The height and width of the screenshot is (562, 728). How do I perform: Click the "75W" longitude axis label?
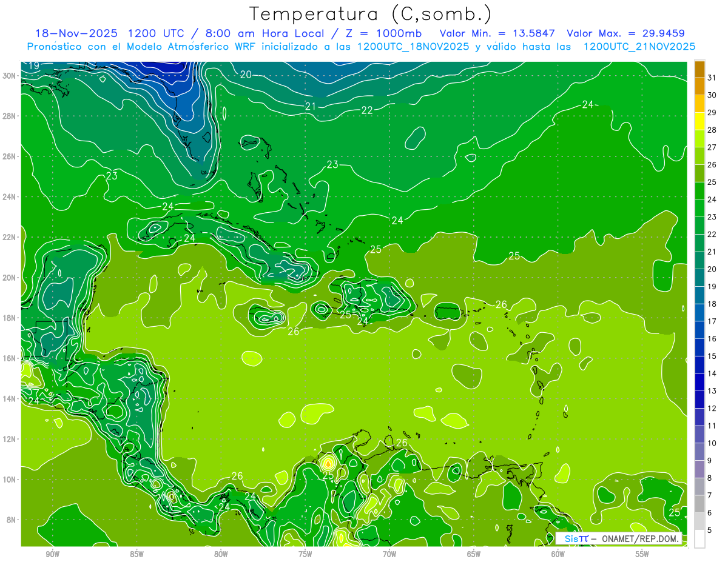tap(305, 554)
